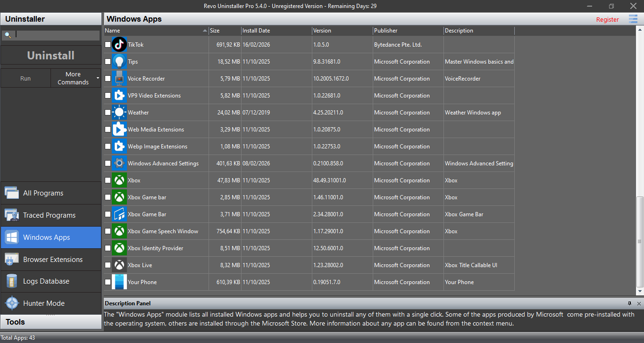The height and width of the screenshot is (343, 644).
Task: Click the Xbox Live app icon
Action: point(119,265)
